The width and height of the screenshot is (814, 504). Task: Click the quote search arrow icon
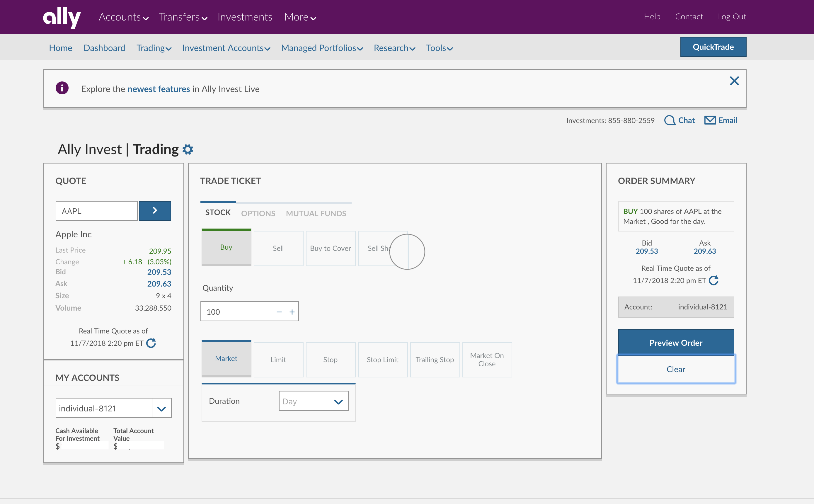[155, 210]
